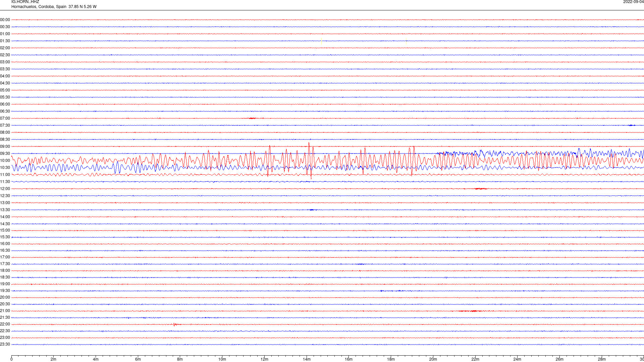Select the 09:00 time row label
644x362 pixels.
[5, 146]
